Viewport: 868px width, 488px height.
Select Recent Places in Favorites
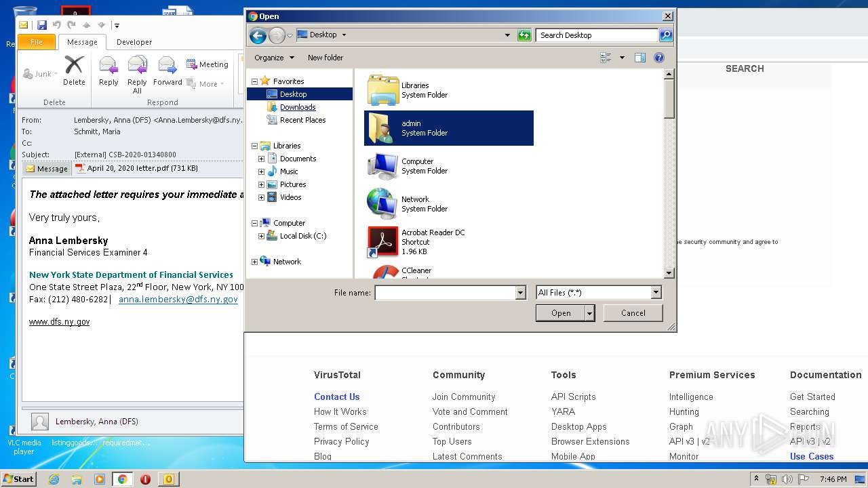point(302,120)
